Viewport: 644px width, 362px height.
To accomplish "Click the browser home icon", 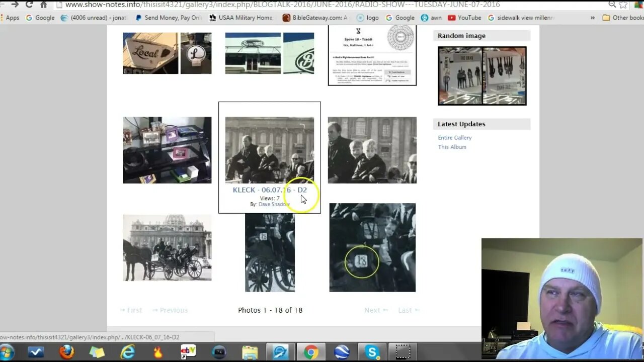I will tap(44, 5).
